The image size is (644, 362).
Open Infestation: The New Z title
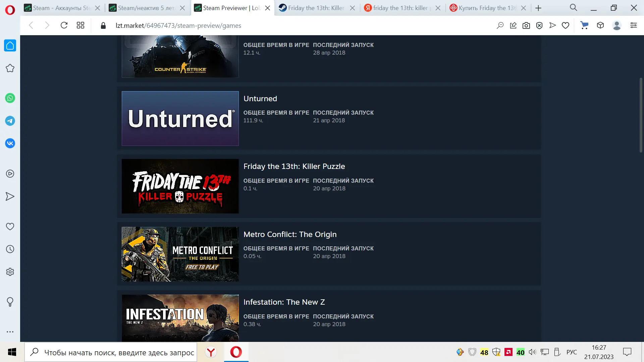(284, 302)
